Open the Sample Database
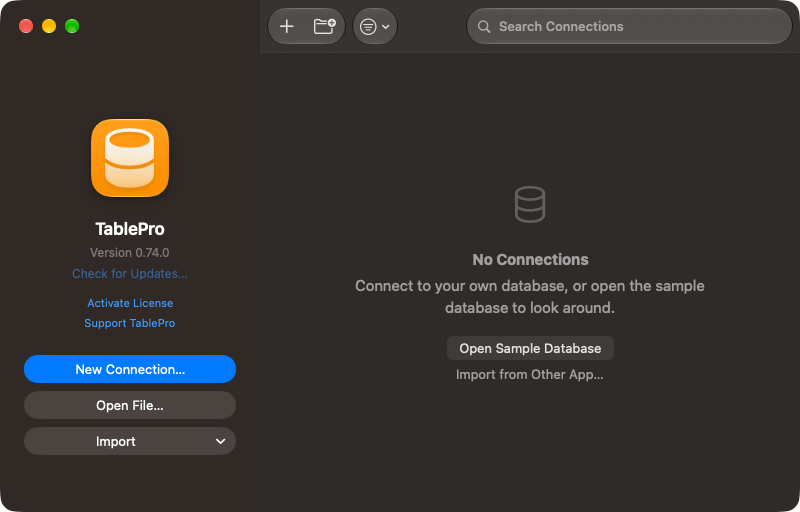Image resolution: width=800 pixels, height=512 pixels. coord(530,348)
